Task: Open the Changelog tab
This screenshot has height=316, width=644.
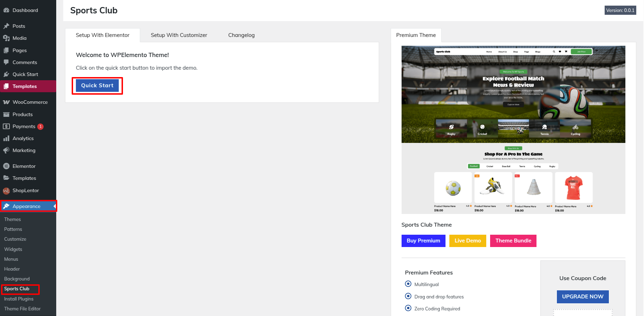Action: tap(241, 35)
